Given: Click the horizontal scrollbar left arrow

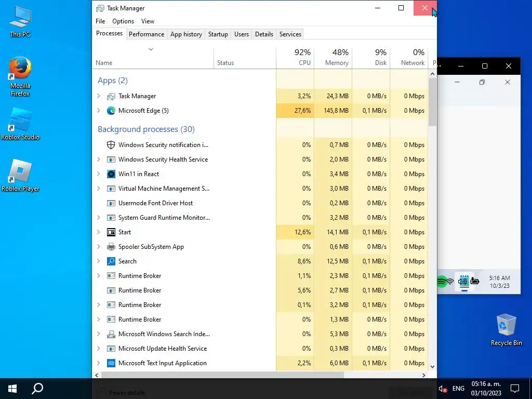Looking at the screenshot, I should click(97, 375).
